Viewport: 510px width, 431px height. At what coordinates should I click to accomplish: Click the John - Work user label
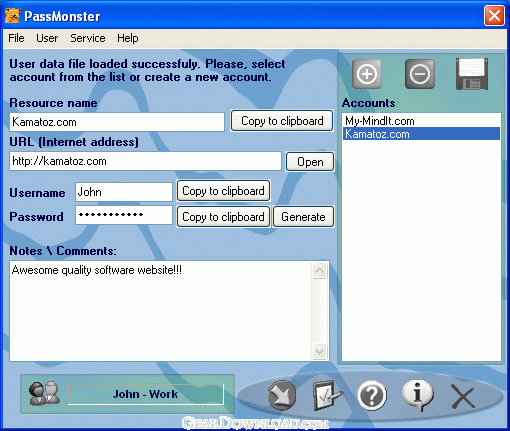[x=146, y=394]
